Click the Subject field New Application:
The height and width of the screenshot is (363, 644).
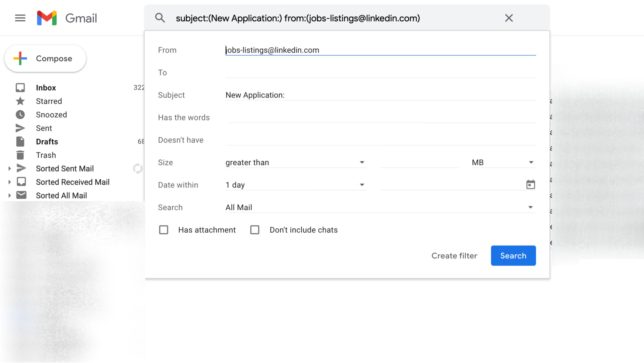tap(380, 95)
